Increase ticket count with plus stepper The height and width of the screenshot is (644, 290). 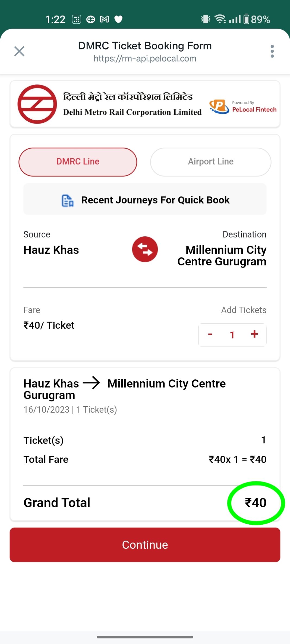tap(254, 335)
